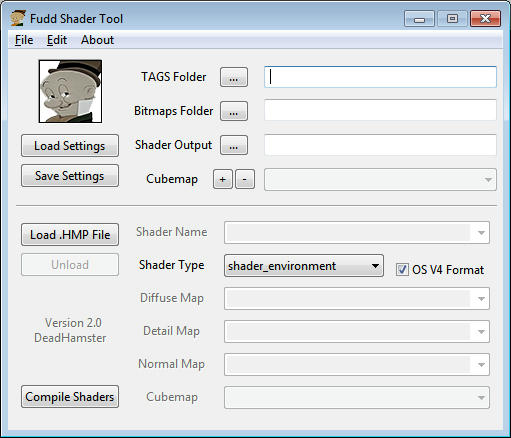Remove a cubemap with the minus button

coord(245,179)
